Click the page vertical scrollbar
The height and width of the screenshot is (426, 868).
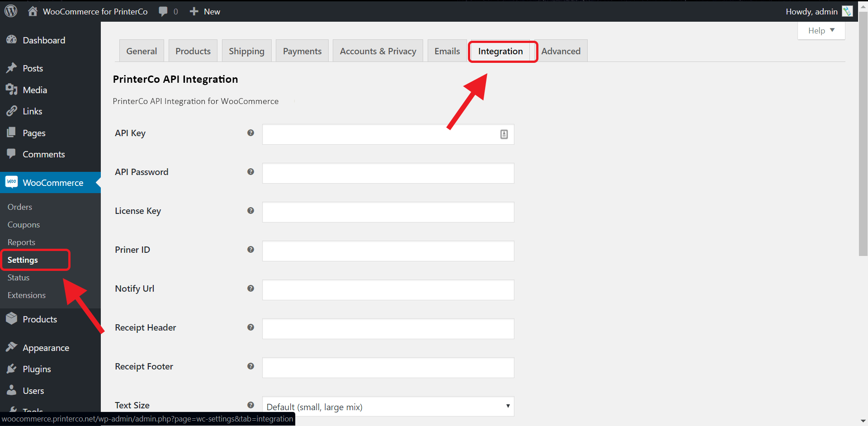[863, 136]
